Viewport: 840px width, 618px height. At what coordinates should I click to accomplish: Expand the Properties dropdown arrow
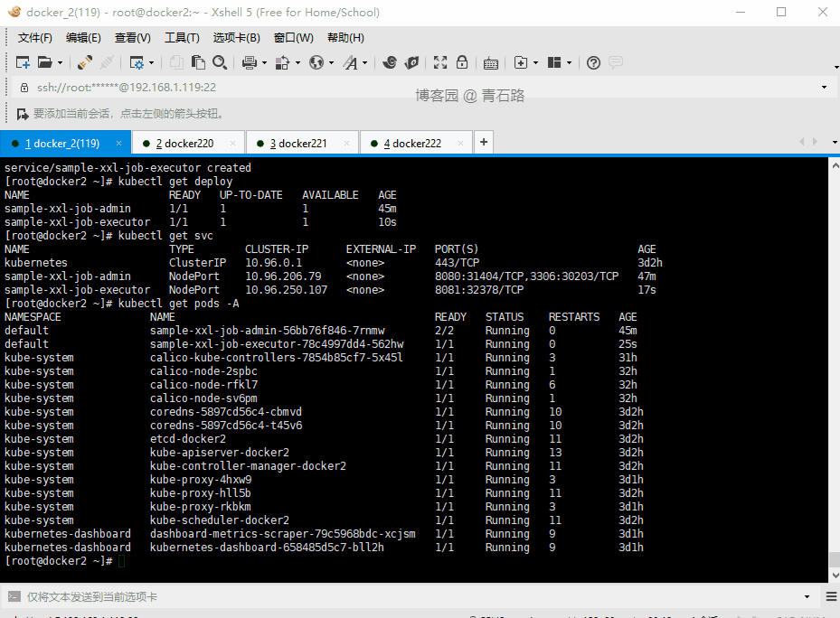(152, 63)
